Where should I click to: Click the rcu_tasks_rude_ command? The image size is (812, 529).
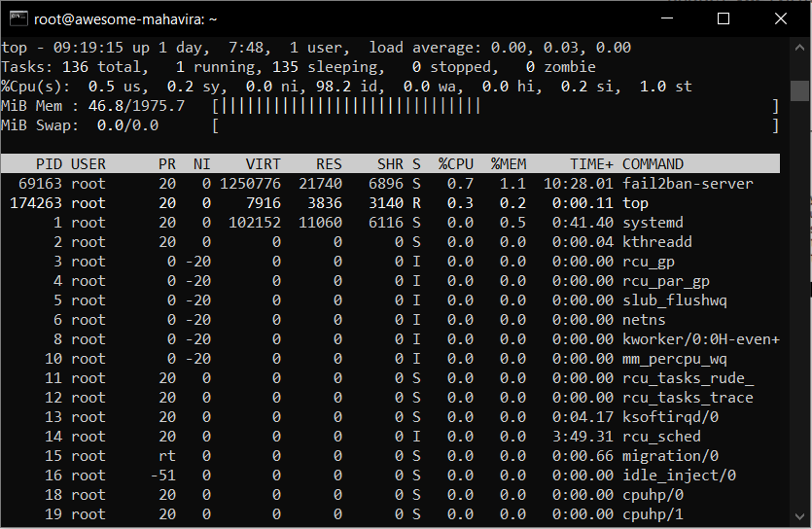pyautogui.click(x=688, y=378)
